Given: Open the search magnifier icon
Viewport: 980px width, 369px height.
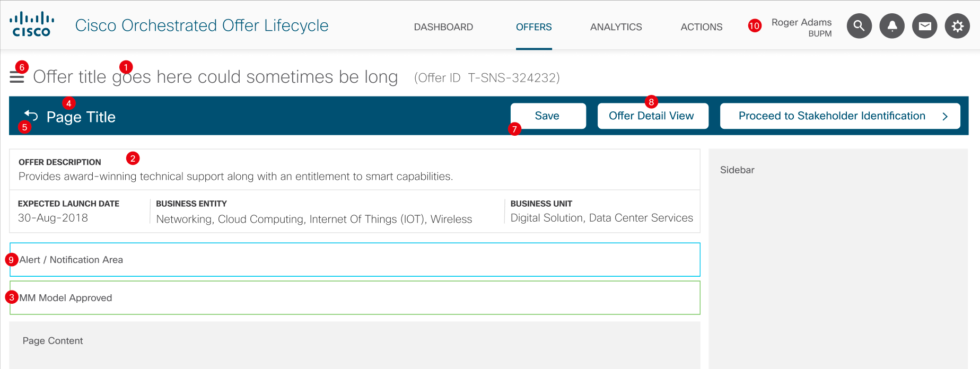Looking at the screenshot, I should [x=859, y=26].
